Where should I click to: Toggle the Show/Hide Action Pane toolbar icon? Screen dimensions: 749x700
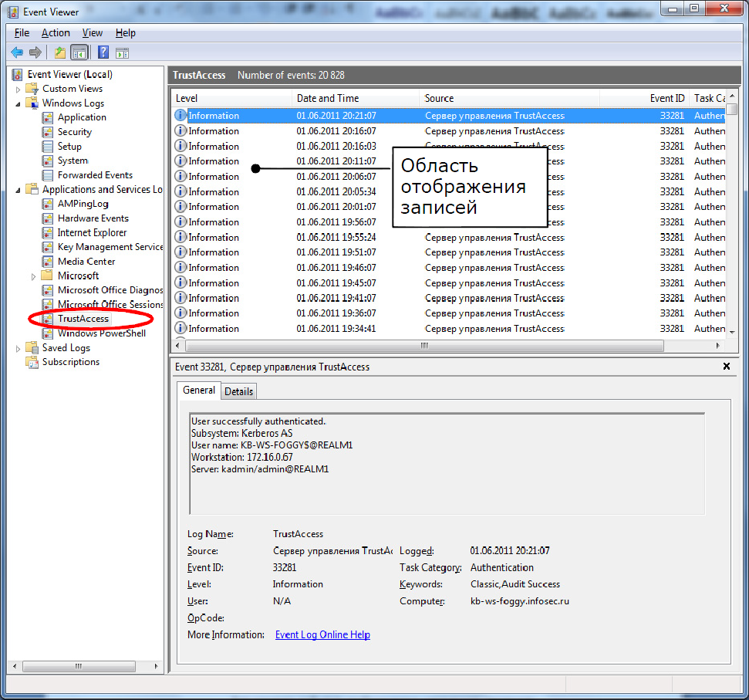(122, 52)
